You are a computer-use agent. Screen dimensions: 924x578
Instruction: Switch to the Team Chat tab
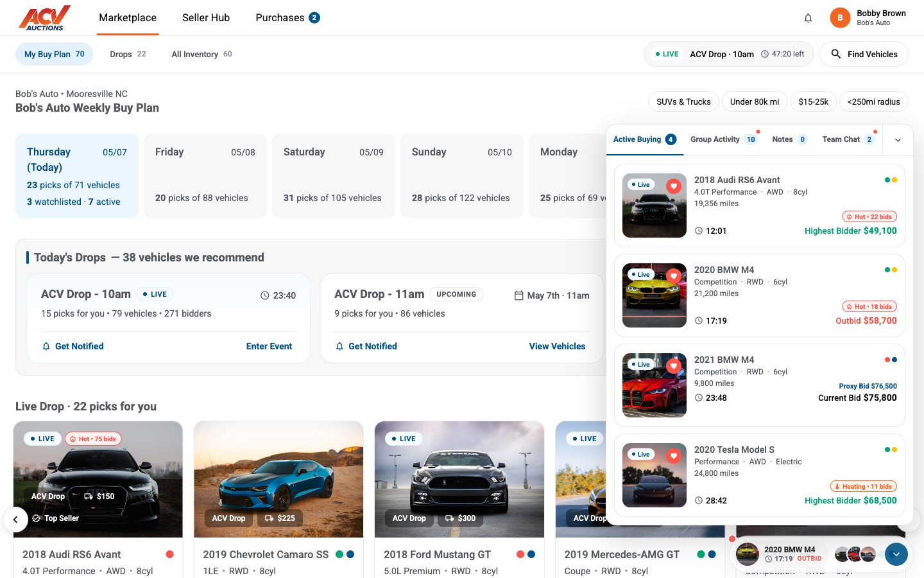(848, 139)
